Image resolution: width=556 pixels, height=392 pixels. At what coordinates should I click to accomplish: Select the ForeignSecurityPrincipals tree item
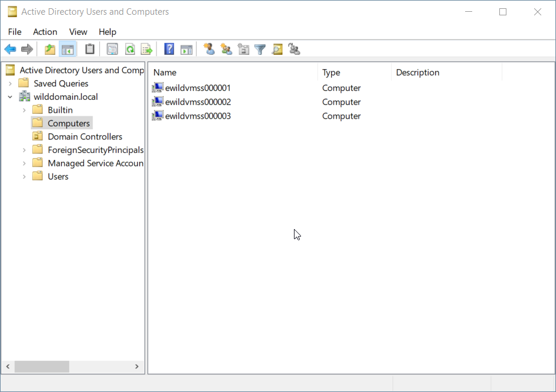(x=96, y=150)
